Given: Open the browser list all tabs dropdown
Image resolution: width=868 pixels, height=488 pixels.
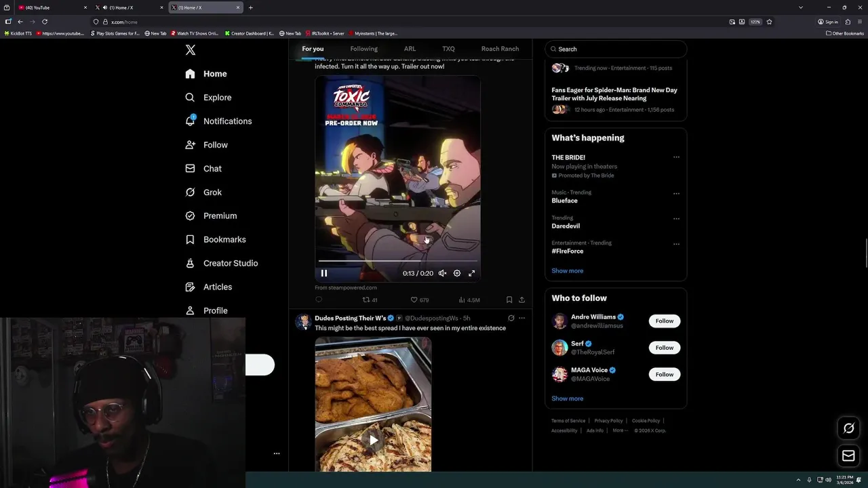Looking at the screenshot, I should pyautogui.click(x=801, y=7).
